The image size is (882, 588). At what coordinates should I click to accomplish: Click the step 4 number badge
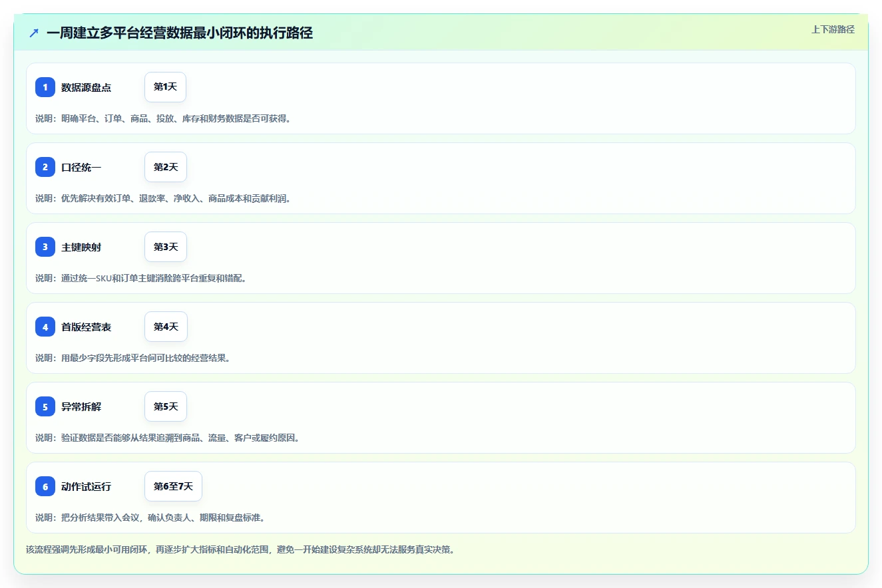[45, 327]
